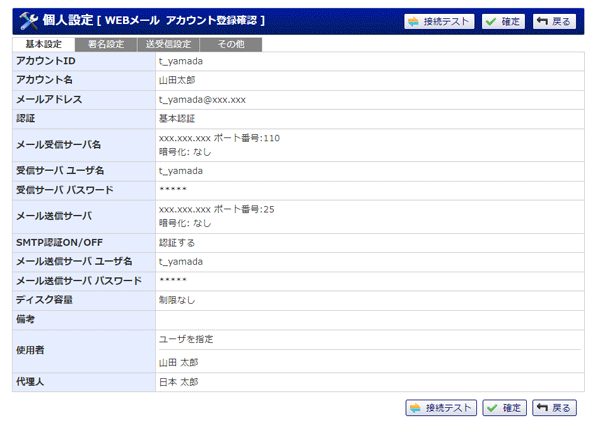The image size is (600, 428).
Task: Click the 認証 row label
Action: (x=26, y=119)
